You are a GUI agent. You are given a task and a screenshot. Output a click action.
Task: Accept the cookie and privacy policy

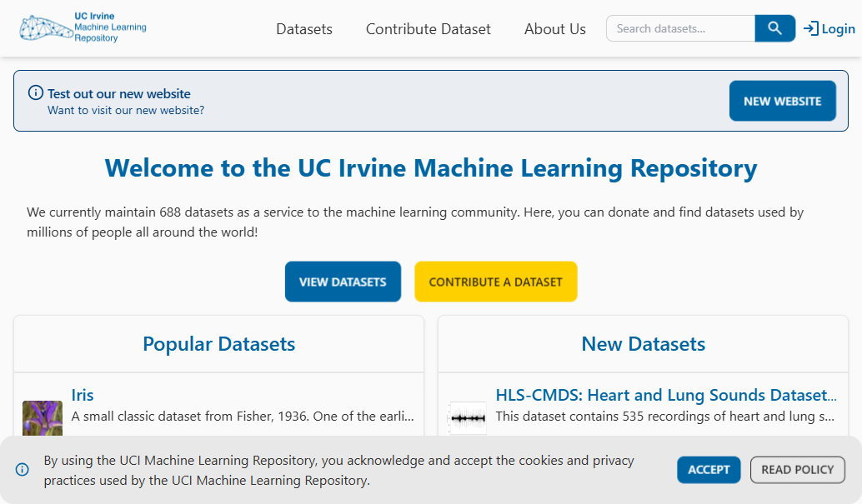coord(708,469)
